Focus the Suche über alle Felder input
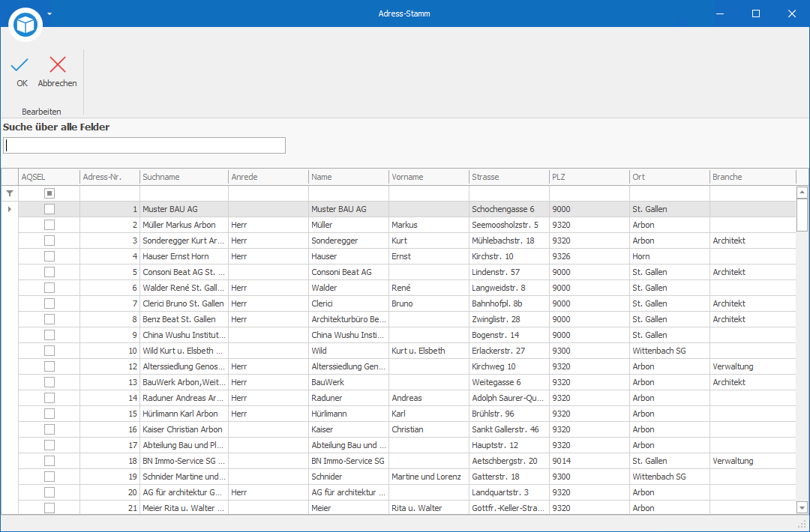This screenshot has height=532, width=810. click(x=144, y=145)
